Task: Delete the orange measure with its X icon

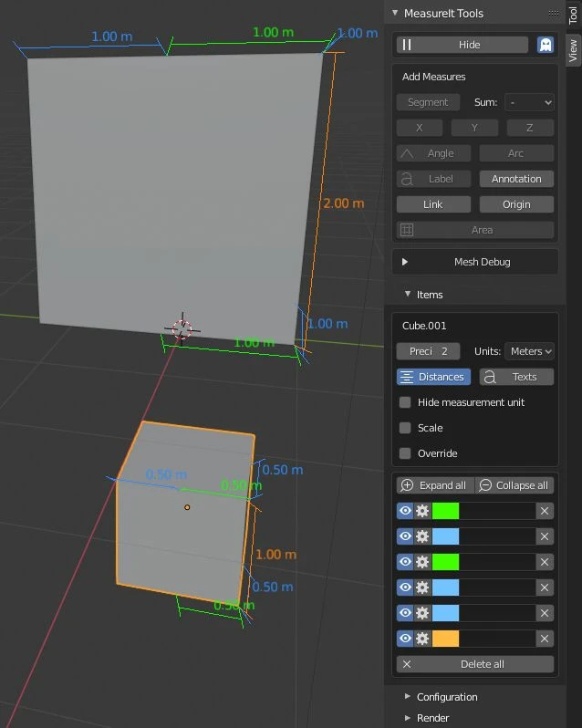Action: [x=545, y=639]
